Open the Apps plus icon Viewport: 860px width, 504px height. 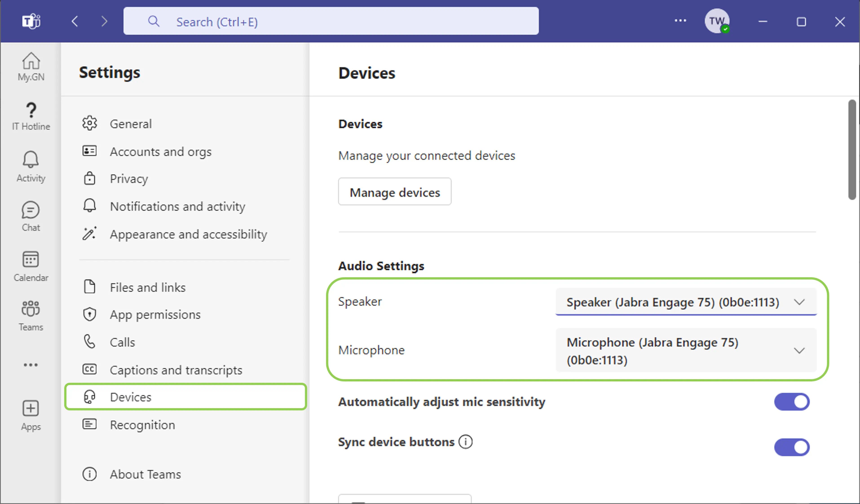(31, 415)
